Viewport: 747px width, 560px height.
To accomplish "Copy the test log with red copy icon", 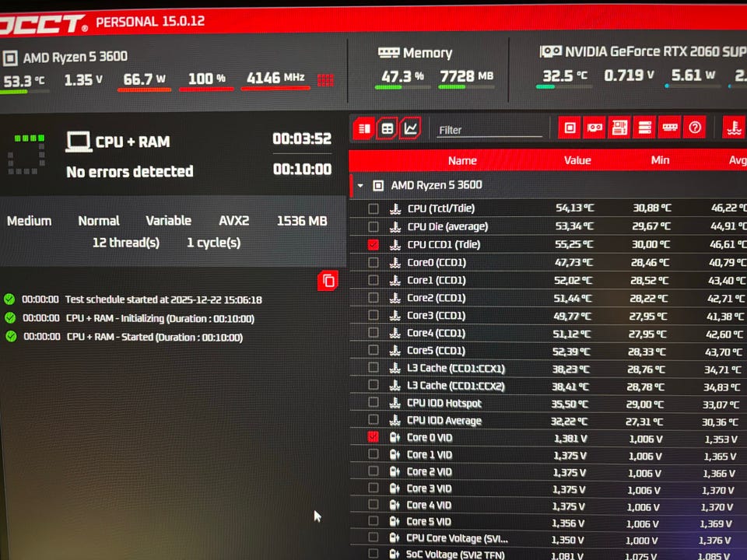I will [x=328, y=281].
